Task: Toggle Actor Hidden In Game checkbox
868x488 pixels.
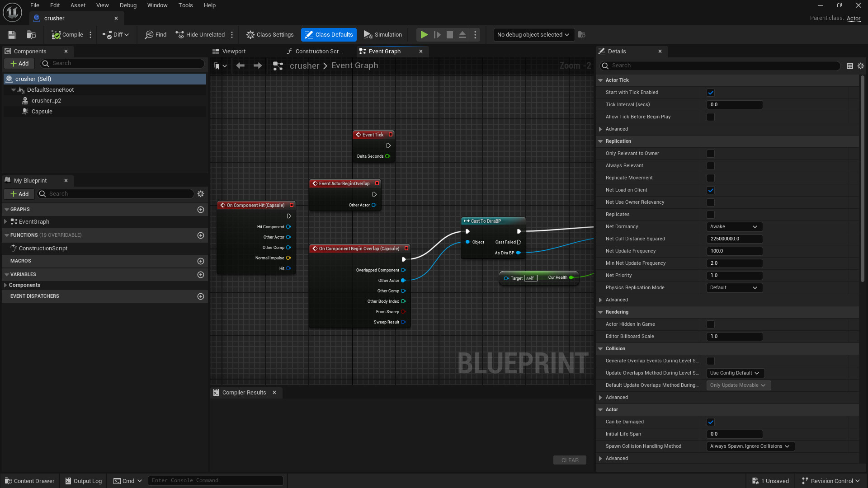Action: [x=711, y=324]
